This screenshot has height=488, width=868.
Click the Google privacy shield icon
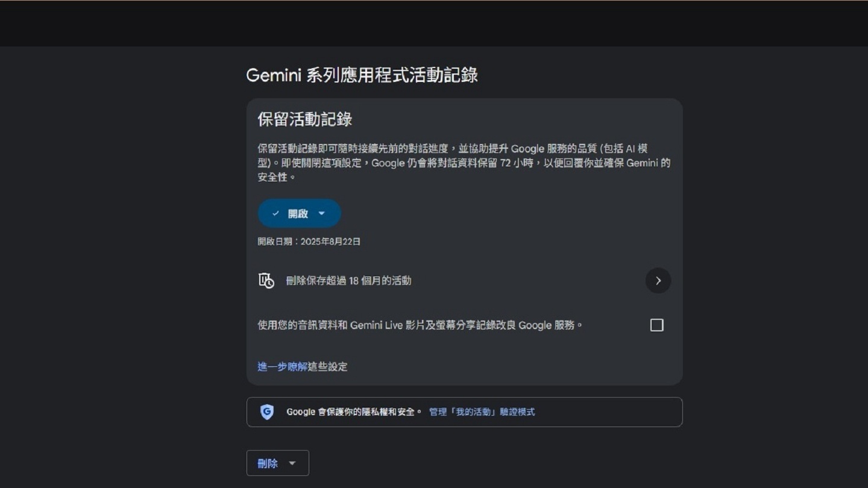(x=267, y=412)
